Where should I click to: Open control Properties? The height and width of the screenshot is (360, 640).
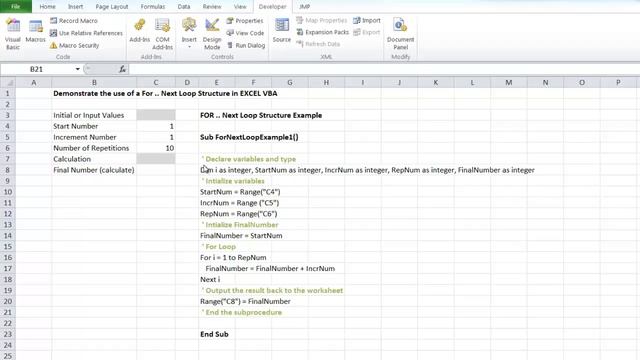(245, 20)
